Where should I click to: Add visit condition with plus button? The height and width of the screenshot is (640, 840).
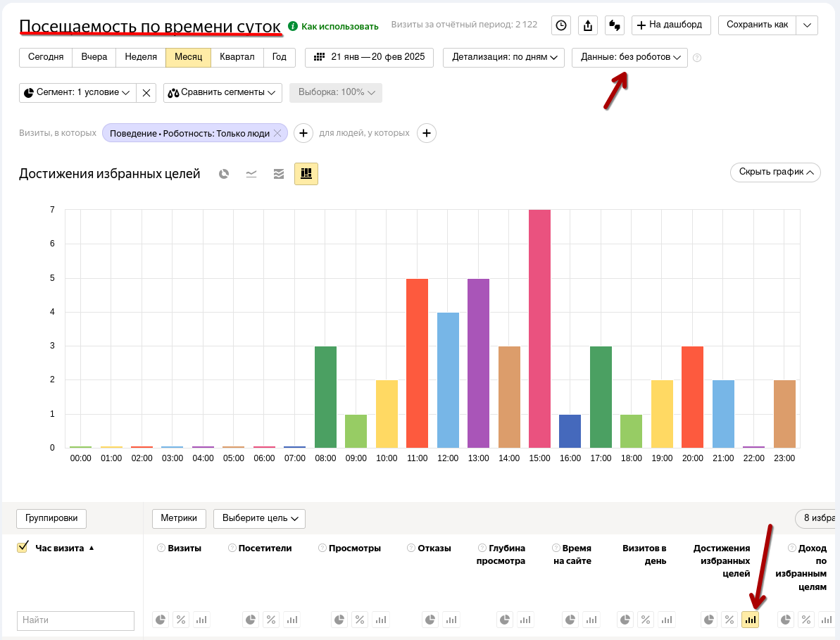(303, 133)
